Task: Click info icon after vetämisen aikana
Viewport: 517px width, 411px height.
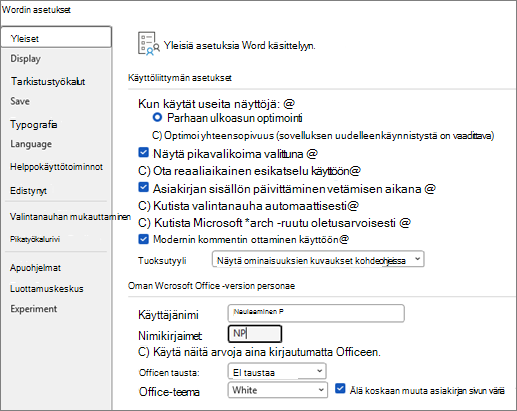Action: pyautogui.click(x=430, y=189)
